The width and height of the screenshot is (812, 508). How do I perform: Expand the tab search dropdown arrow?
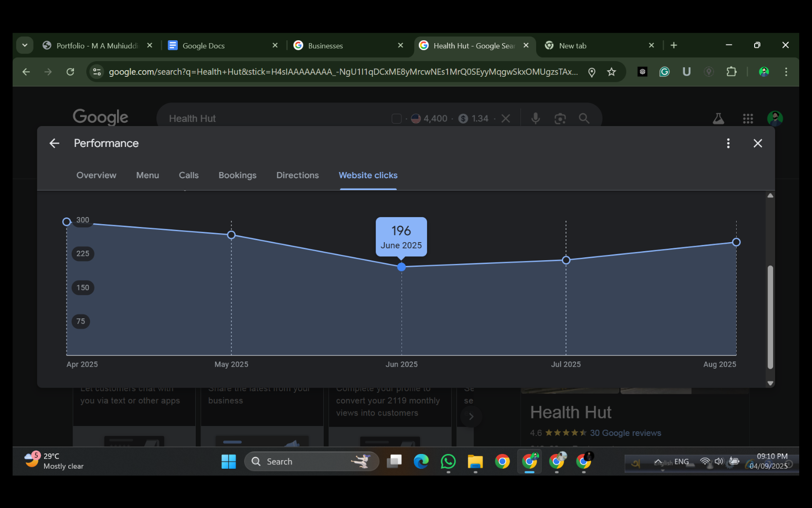pos(25,45)
